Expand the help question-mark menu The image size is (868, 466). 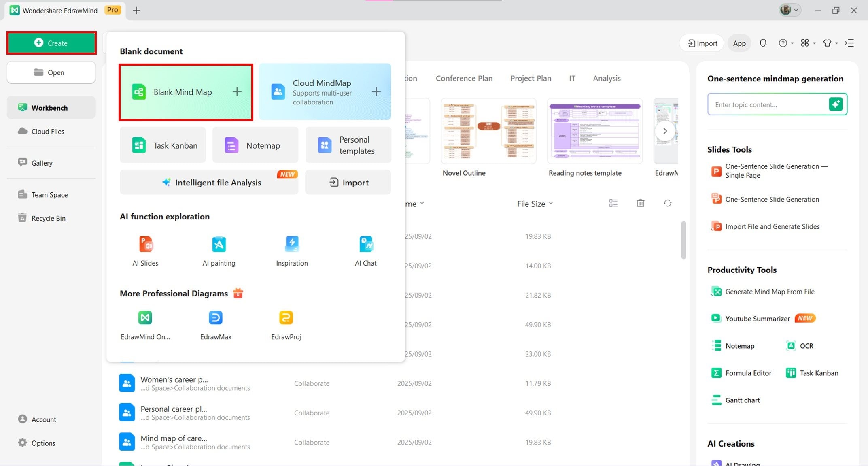[x=786, y=43]
